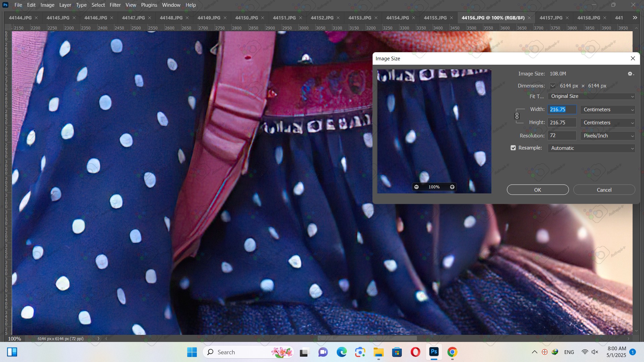Open the taskbar Search box
Image resolution: width=644 pixels, height=362 pixels.
tap(248, 352)
